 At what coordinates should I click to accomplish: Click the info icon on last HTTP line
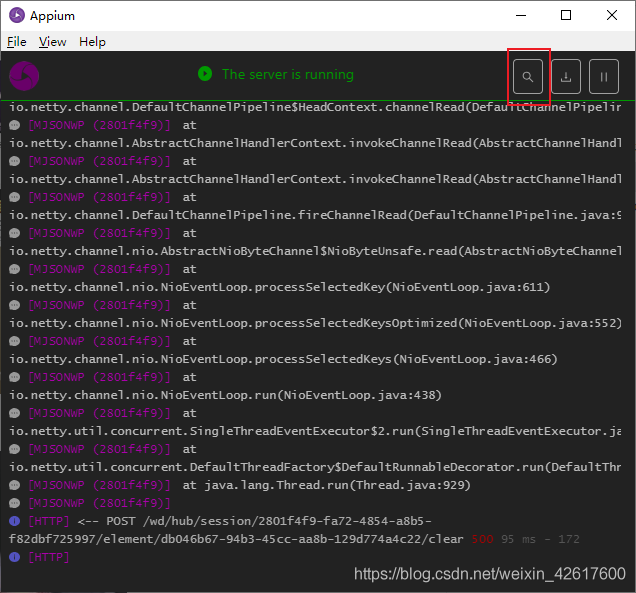[15, 557]
